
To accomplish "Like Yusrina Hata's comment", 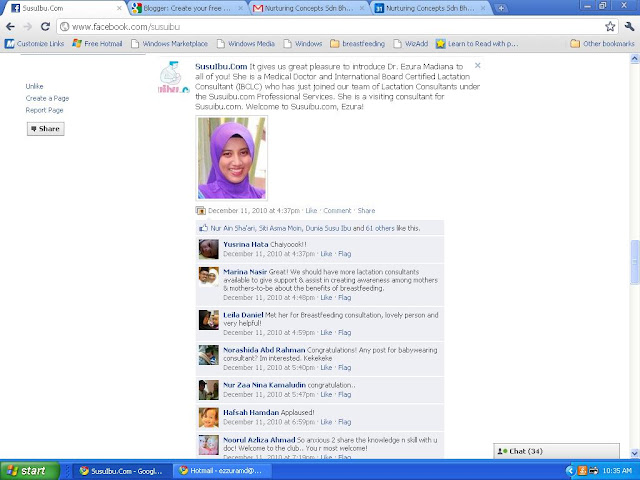I will (326, 254).
